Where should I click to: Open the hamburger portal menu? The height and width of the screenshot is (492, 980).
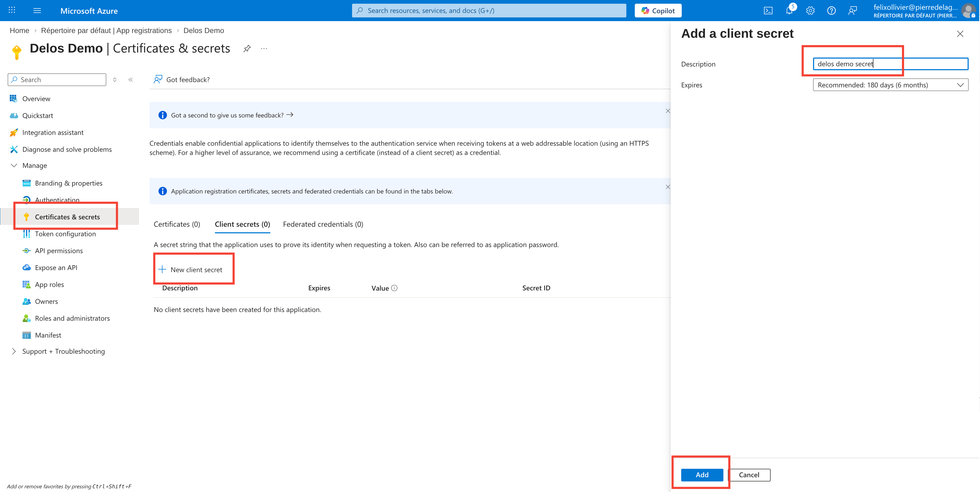(x=37, y=10)
